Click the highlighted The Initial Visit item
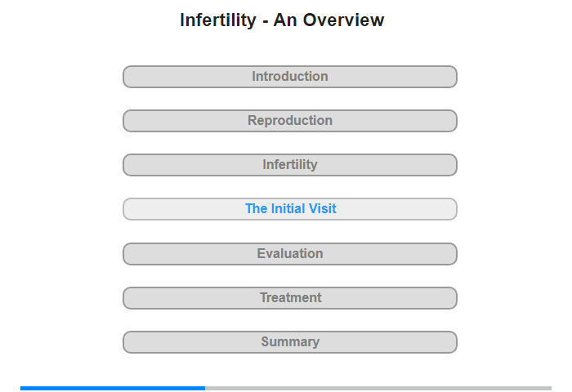The image size is (572, 392). click(x=289, y=209)
